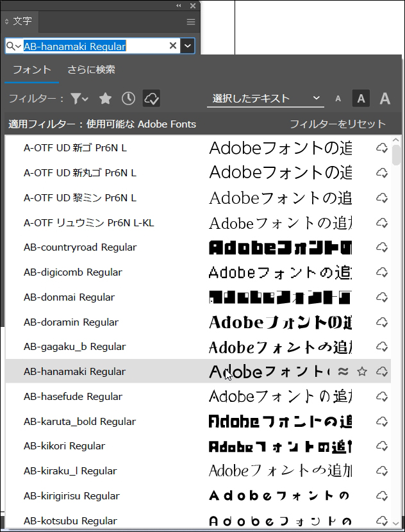Switch to the さらに検索 tab

pos(91,70)
